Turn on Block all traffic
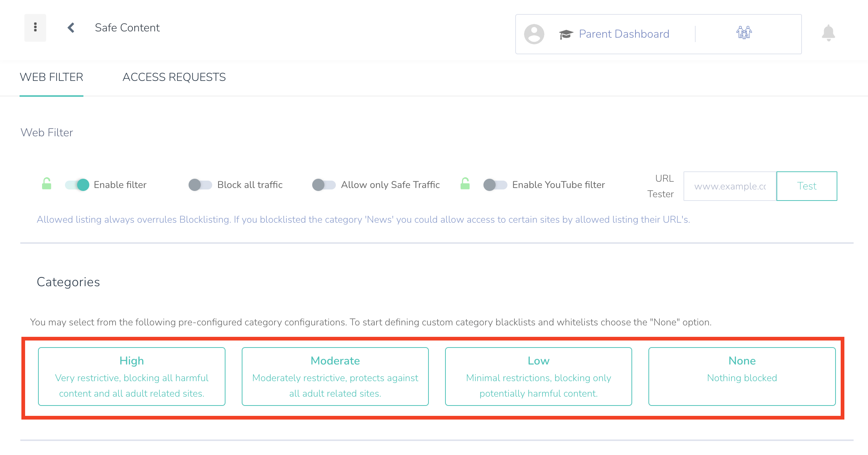Screen dimensions: 868x455 pyautogui.click(x=200, y=185)
